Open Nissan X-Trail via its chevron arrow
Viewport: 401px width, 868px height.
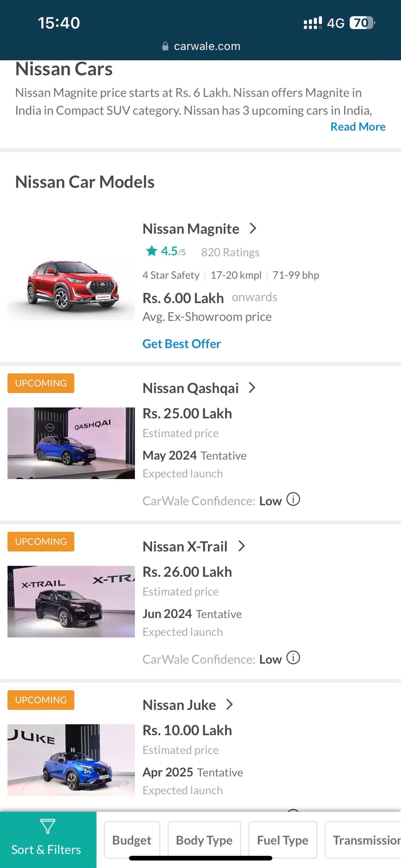coord(241,546)
